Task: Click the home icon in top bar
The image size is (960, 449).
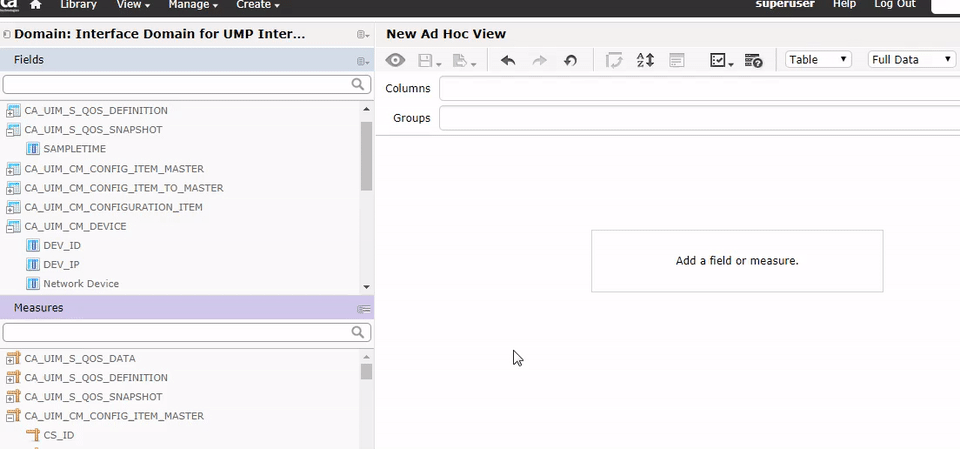Action: point(36,5)
